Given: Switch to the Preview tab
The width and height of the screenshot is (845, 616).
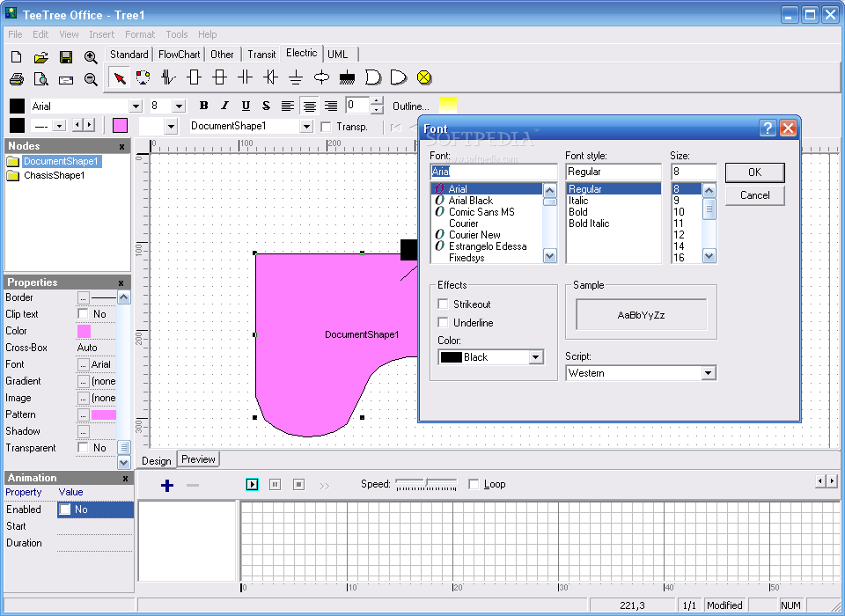Looking at the screenshot, I should coord(198,459).
